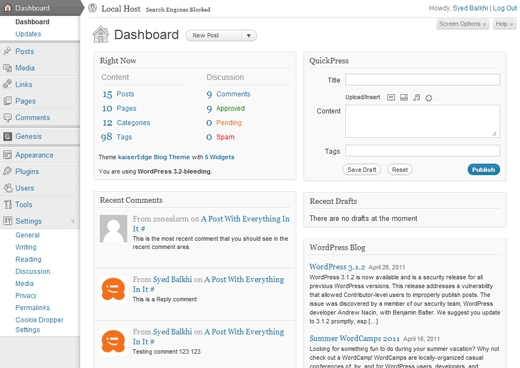Open the Tools menu
This screenshot has height=368, width=520.
click(x=24, y=204)
